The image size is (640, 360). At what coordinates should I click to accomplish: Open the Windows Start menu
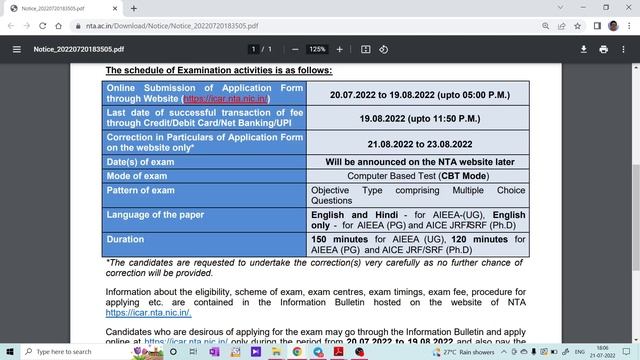coord(10,351)
